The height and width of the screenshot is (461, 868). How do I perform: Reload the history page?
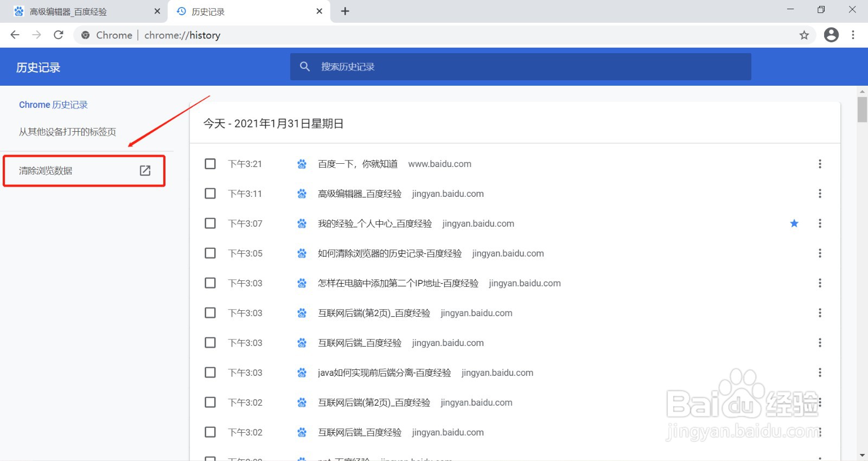point(59,35)
